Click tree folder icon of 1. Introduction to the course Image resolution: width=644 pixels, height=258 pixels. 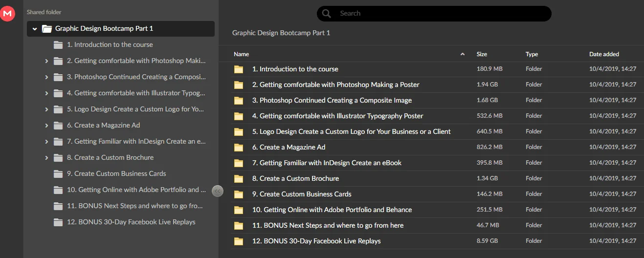coord(58,45)
